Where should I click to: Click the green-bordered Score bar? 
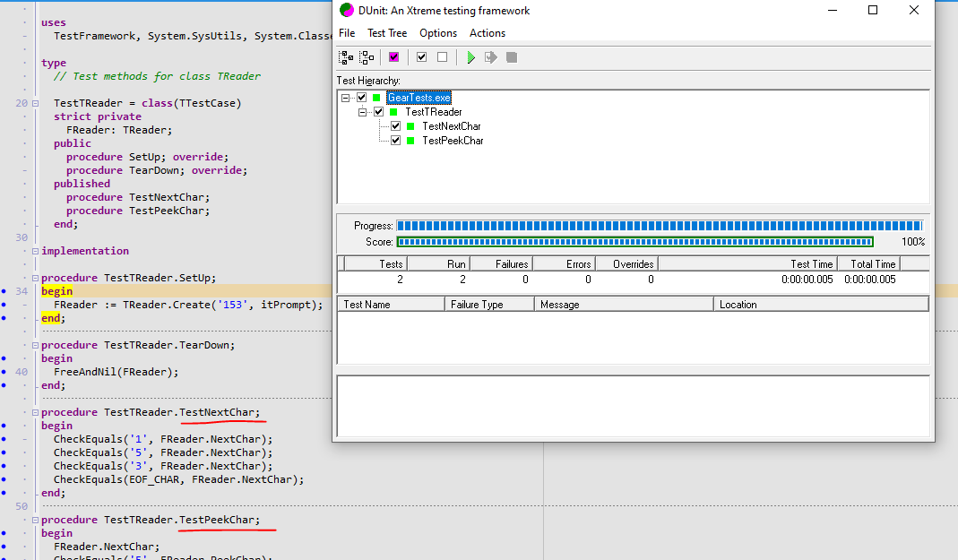(x=634, y=242)
